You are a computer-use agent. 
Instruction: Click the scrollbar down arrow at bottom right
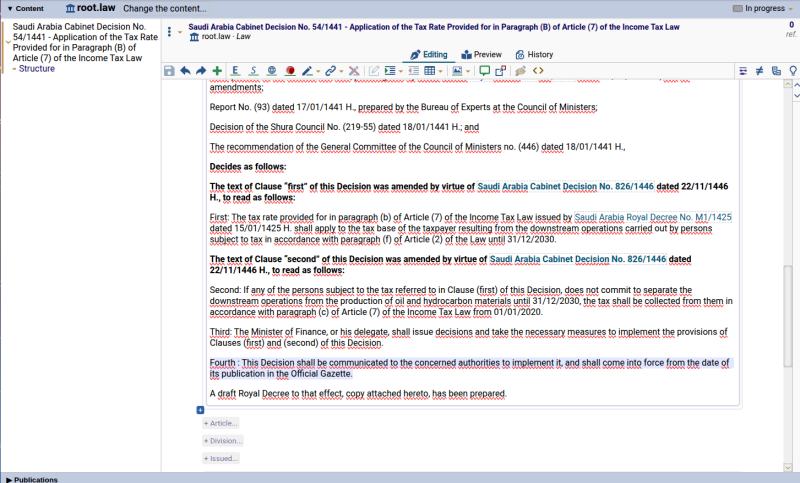[788, 467]
